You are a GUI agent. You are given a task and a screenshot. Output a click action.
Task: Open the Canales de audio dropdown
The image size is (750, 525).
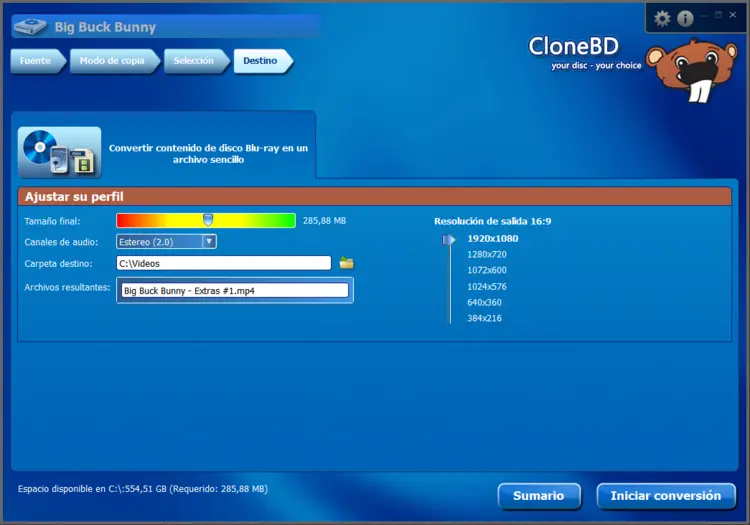point(166,241)
